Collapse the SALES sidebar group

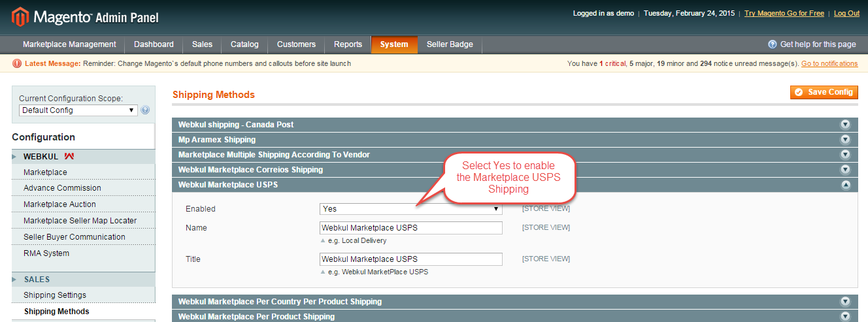84,280
